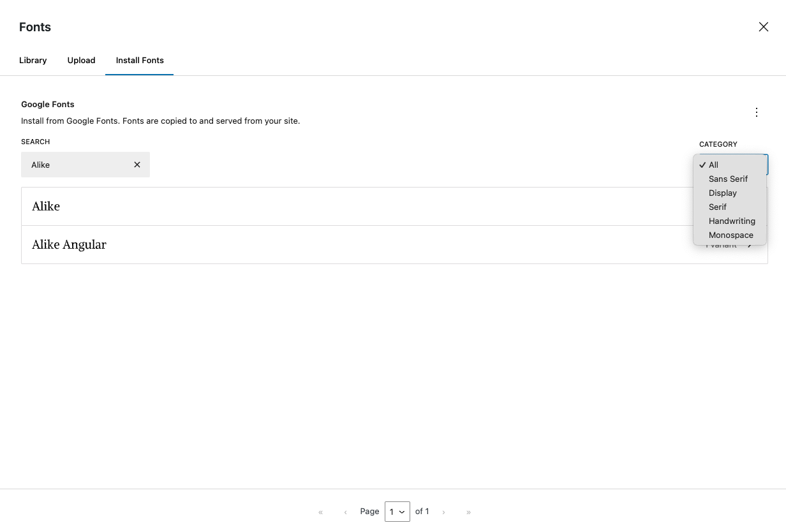Expand the Alike Angular variant list
This screenshot has width=786, height=532.
pyautogui.click(x=730, y=244)
